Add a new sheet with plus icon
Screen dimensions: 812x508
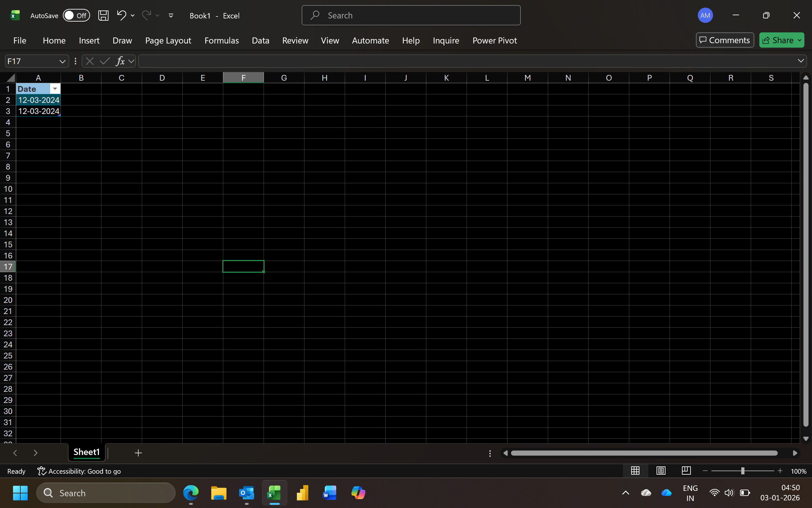tap(138, 453)
